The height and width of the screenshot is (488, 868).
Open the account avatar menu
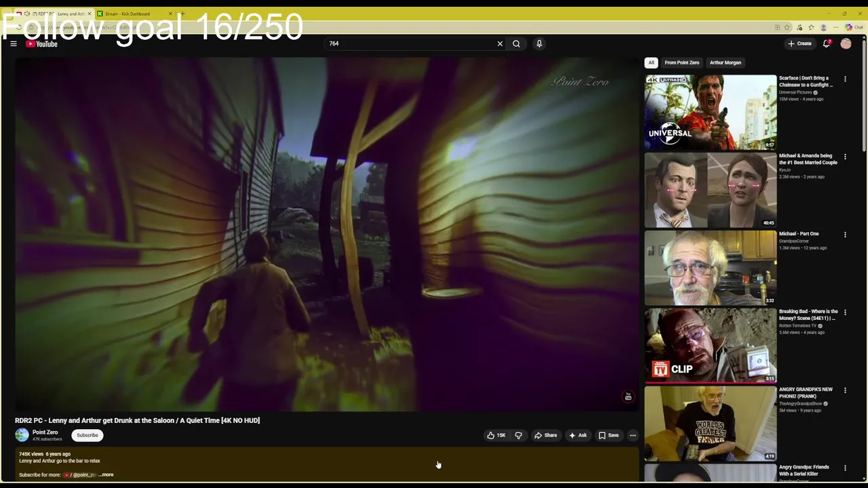tap(846, 43)
